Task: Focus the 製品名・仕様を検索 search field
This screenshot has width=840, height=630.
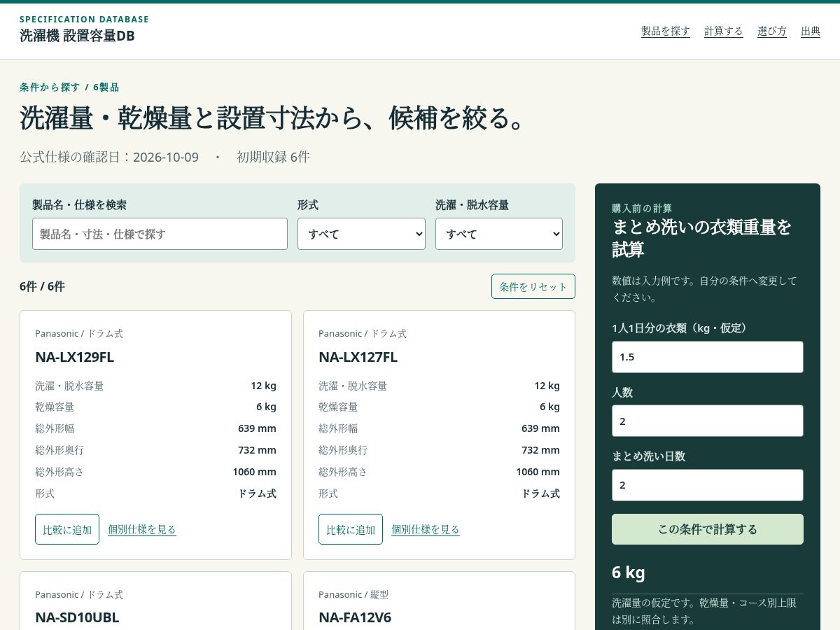Action: 160,234
